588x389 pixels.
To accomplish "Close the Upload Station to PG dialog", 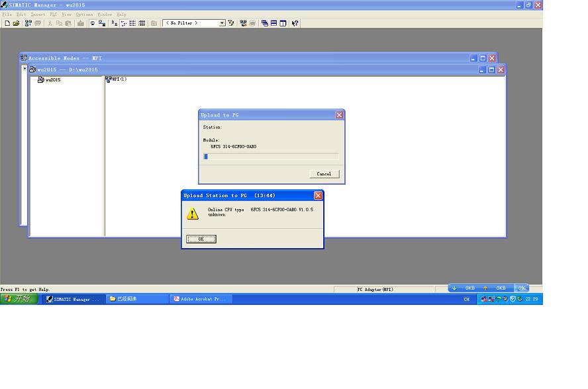I will pyautogui.click(x=318, y=196).
